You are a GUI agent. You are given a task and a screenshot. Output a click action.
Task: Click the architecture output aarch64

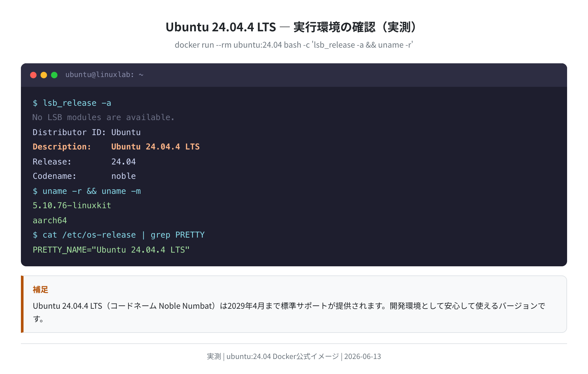click(50, 221)
